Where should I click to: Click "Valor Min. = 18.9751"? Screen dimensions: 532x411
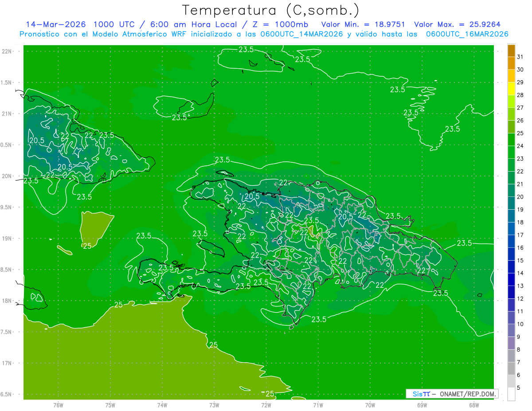click(x=363, y=24)
